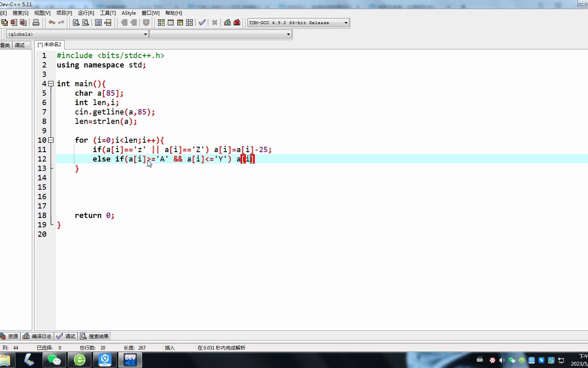Open Replace with the second magnifier icon
Image resolution: width=588 pixels, height=368 pixels.
coord(86,22)
